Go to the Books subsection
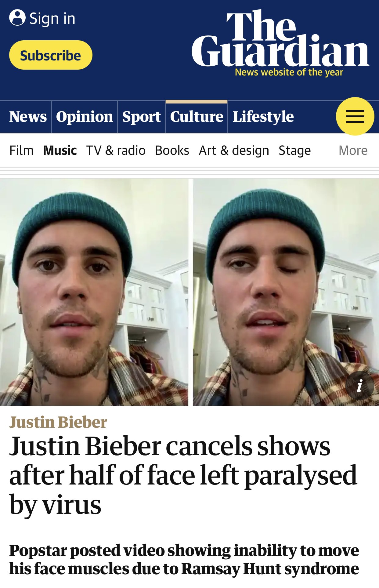This screenshot has height=588, width=379. pyautogui.click(x=172, y=151)
